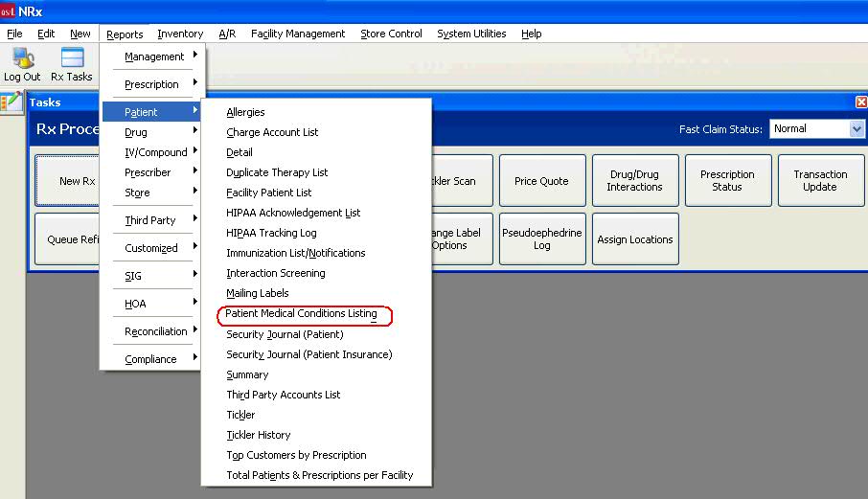Open the System Utilities menu
868x499 pixels.
point(471,34)
